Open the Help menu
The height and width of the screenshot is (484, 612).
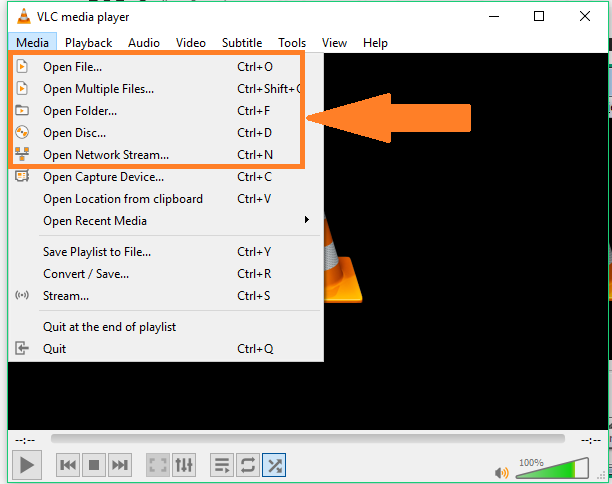coord(375,43)
